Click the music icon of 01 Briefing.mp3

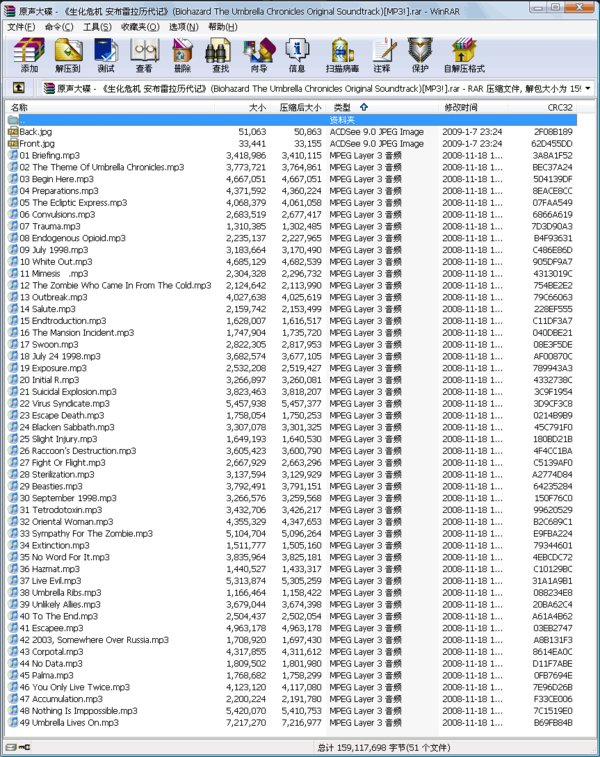point(13,155)
